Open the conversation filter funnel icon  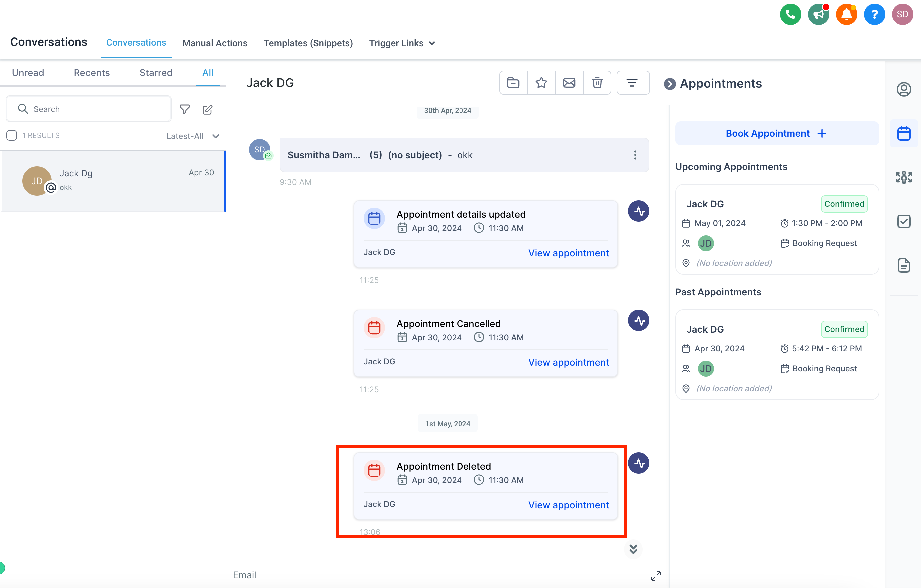pos(185,110)
